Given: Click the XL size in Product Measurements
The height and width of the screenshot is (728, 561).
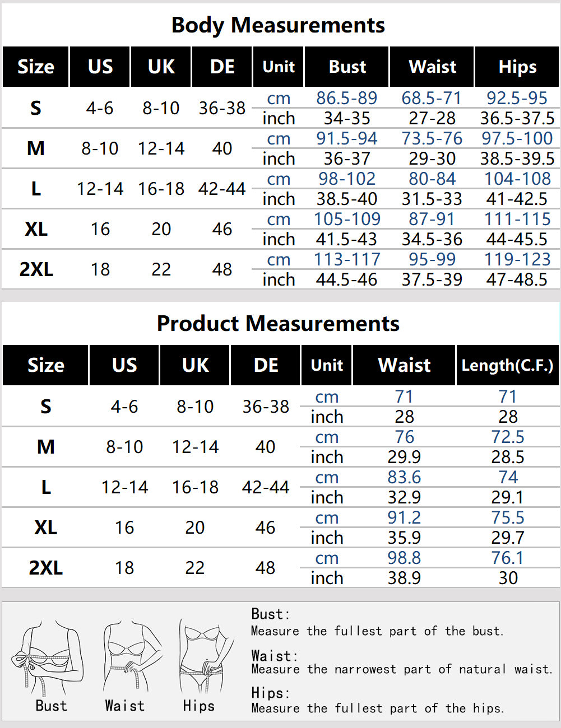Looking at the screenshot, I should (45, 528).
